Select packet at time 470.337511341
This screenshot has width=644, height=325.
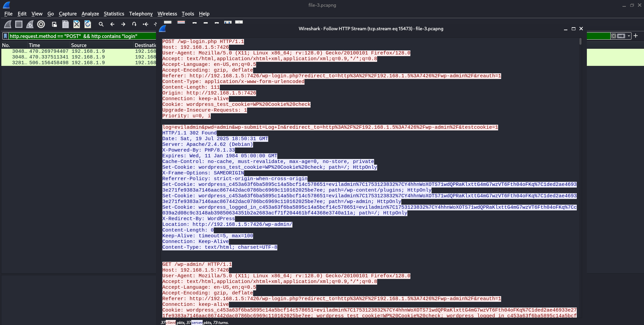point(79,57)
